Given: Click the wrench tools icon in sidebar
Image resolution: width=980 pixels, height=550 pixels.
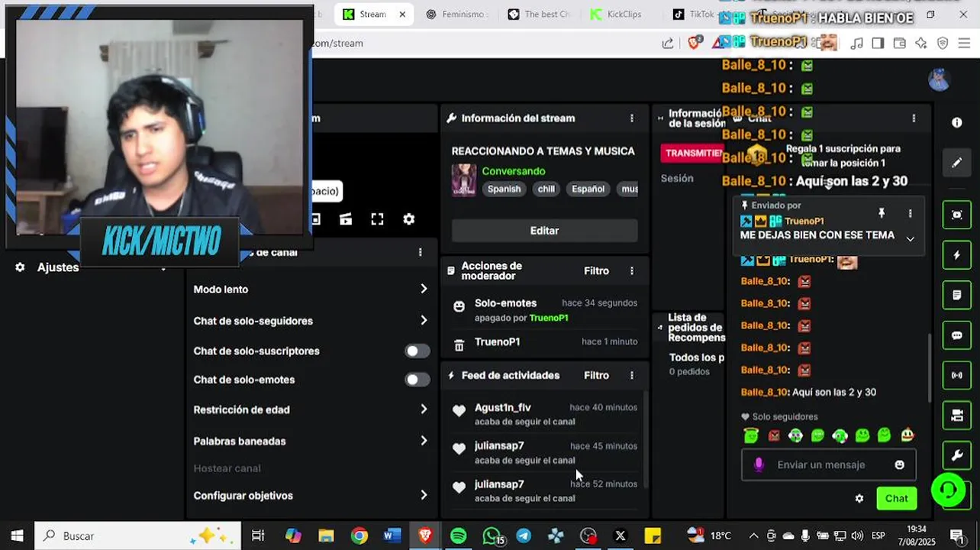Looking at the screenshot, I should [956, 456].
